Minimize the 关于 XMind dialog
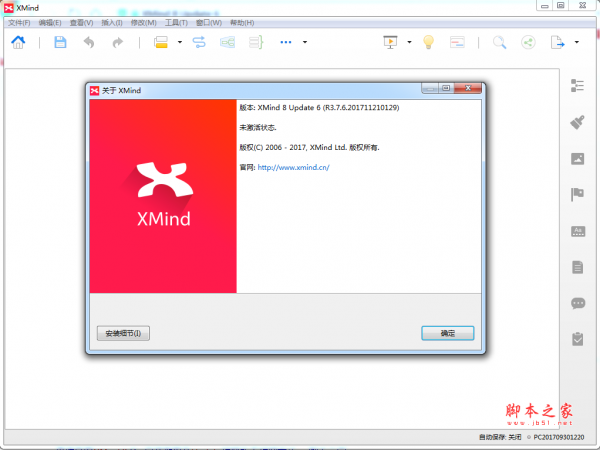 tap(430, 88)
